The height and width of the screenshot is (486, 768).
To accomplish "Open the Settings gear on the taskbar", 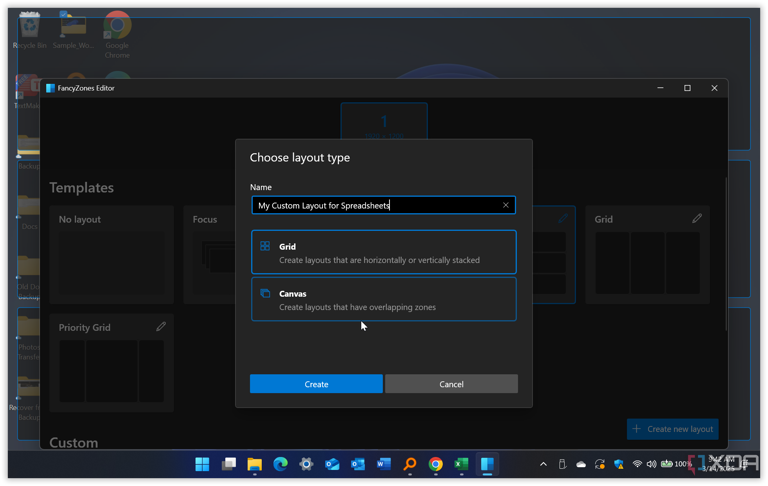I will [x=306, y=464].
